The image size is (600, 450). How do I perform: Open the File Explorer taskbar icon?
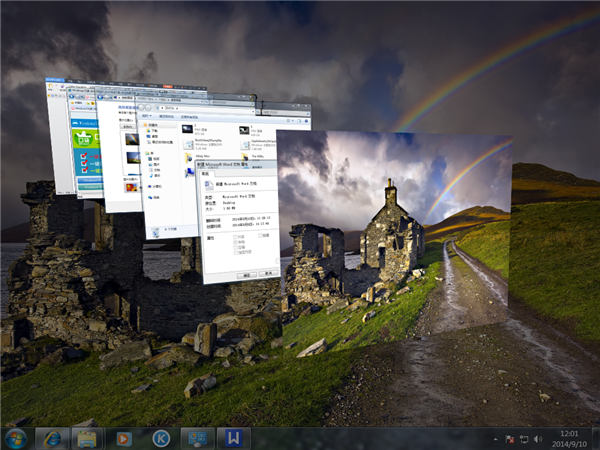tap(87, 438)
